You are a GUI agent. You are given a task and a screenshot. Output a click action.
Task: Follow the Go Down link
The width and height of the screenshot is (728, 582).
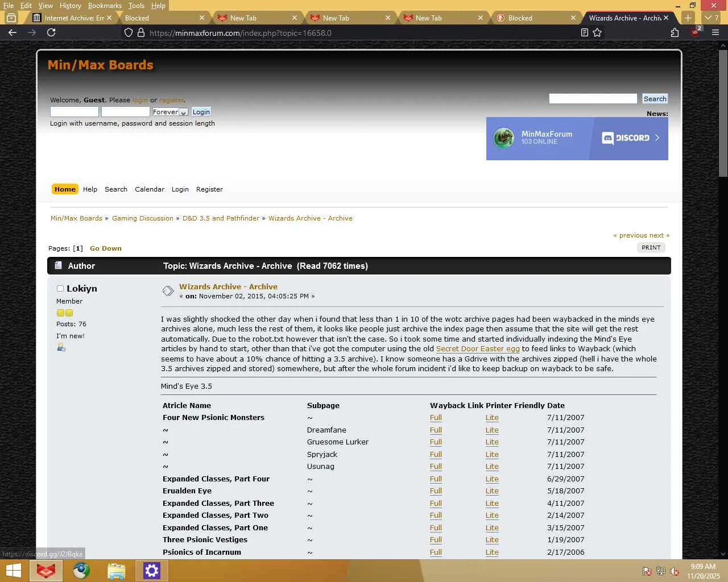coord(106,248)
